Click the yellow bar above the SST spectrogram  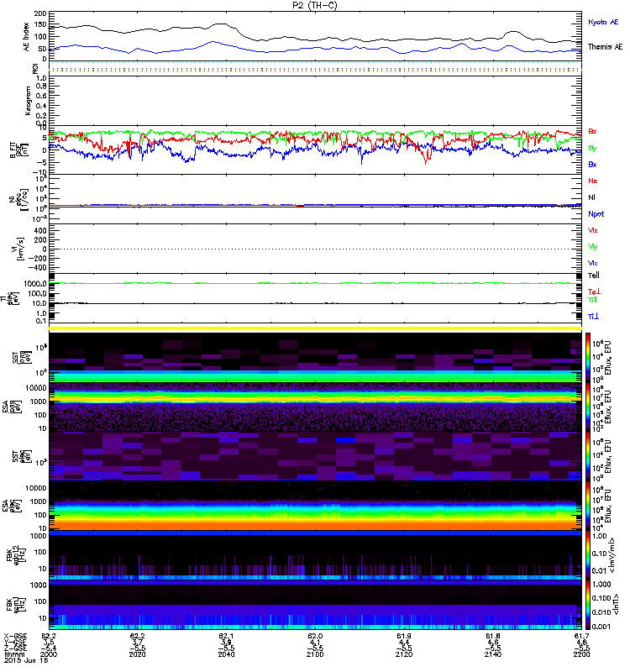pos(316,328)
